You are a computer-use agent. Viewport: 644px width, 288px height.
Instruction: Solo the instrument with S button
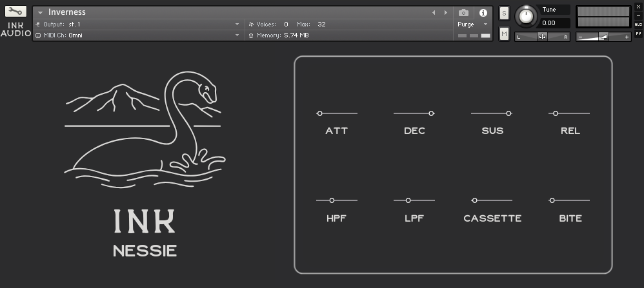click(504, 13)
